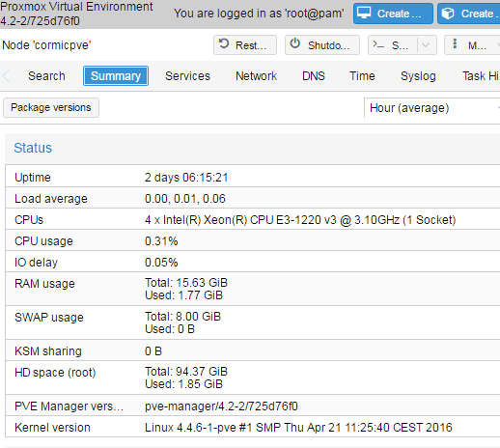
Task: Click the Restart circular arrow icon
Action: pos(224,43)
